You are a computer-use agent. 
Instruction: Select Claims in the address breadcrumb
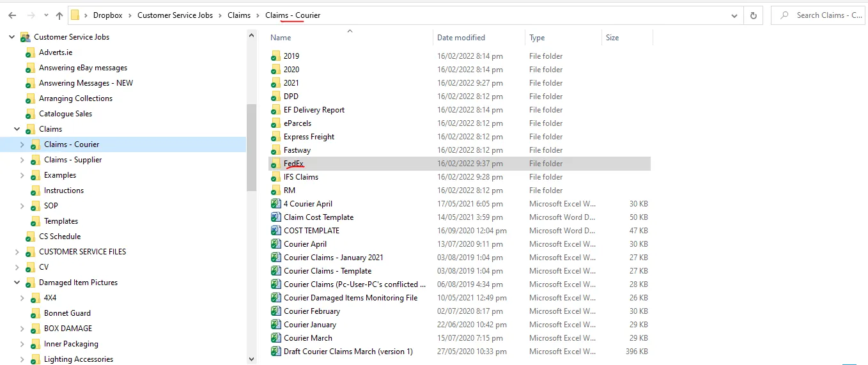[239, 15]
